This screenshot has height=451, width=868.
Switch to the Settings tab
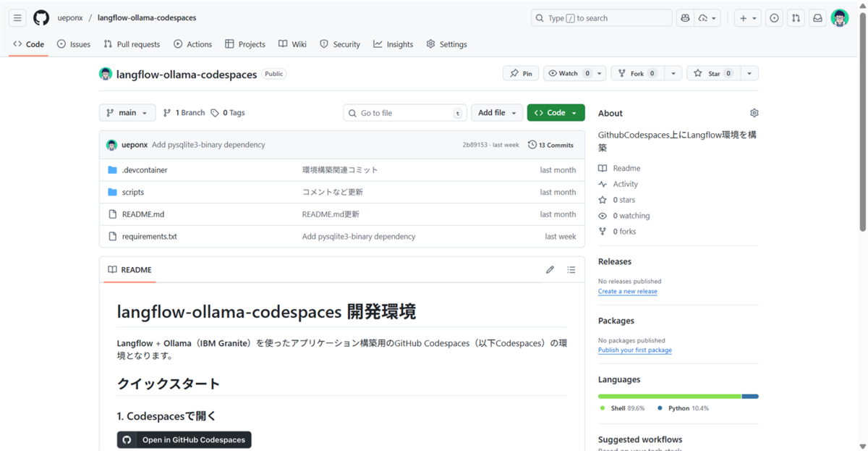point(446,44)
